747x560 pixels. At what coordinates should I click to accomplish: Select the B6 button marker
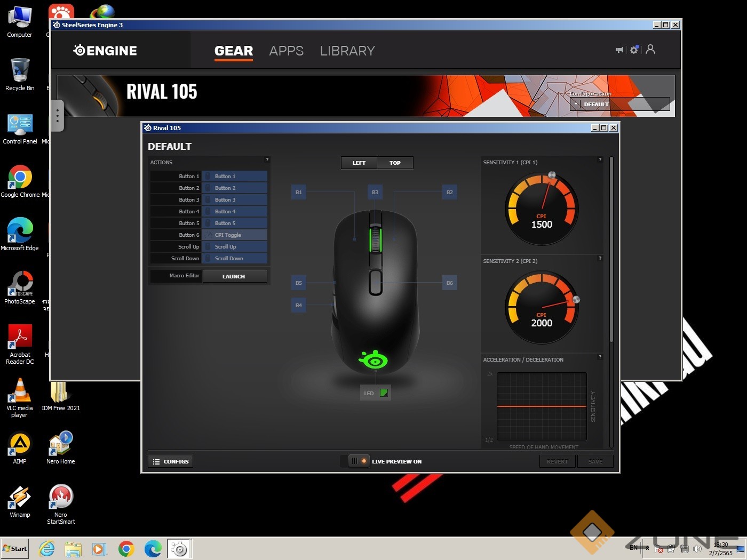[450, 283]
